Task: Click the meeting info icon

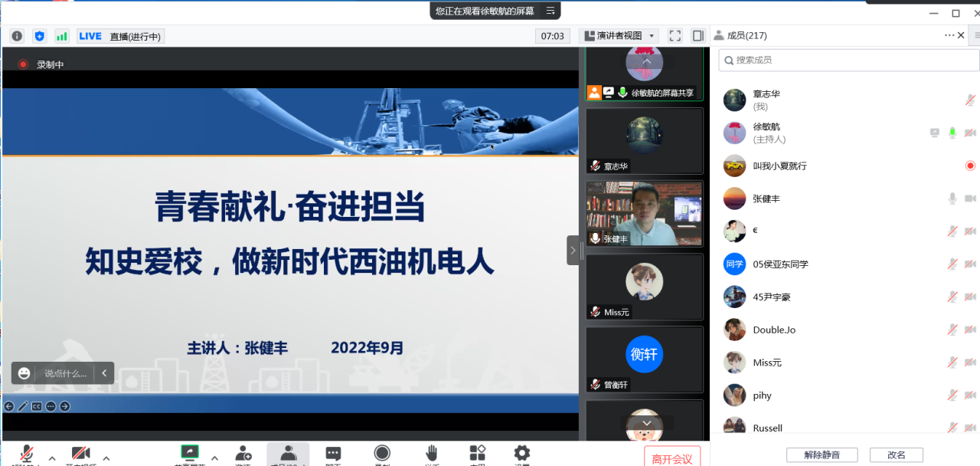Action: pyautogui.click(x=17, y=36)
